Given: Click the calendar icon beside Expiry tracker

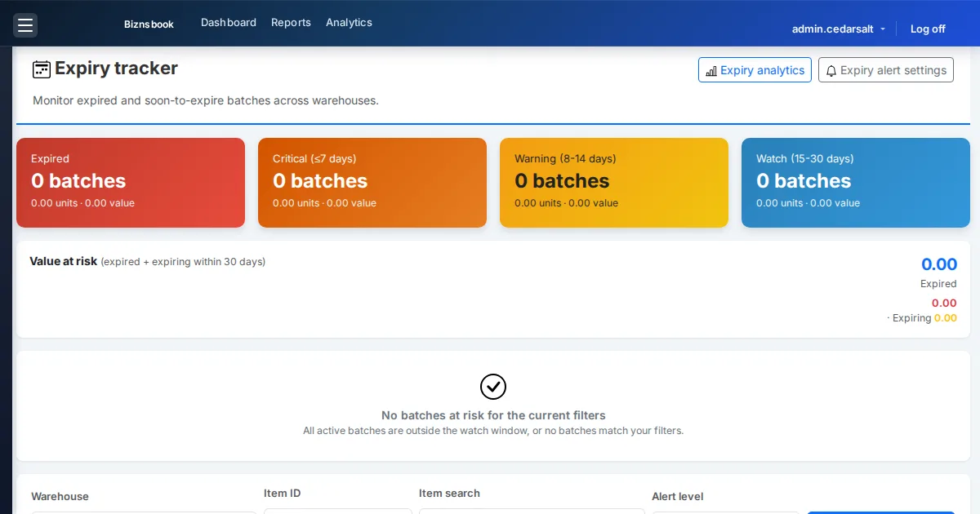Looking at the screenshot, I should tap(42, 69).
